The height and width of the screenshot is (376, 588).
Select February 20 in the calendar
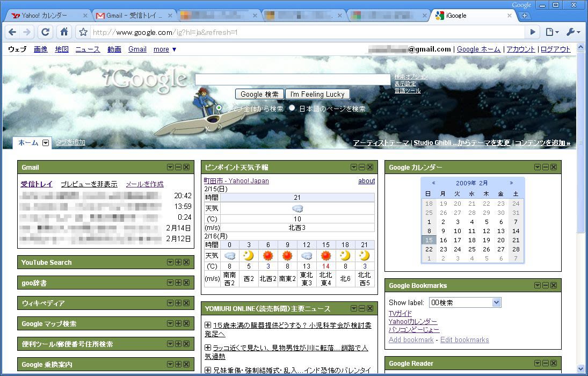tap(501, 240)
